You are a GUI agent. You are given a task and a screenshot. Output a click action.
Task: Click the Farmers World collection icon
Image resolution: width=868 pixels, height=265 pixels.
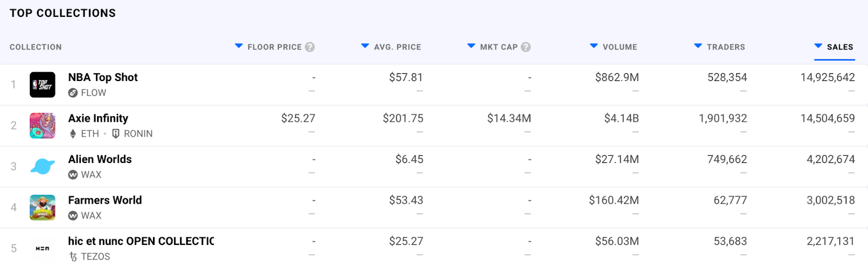coord(42,207)
